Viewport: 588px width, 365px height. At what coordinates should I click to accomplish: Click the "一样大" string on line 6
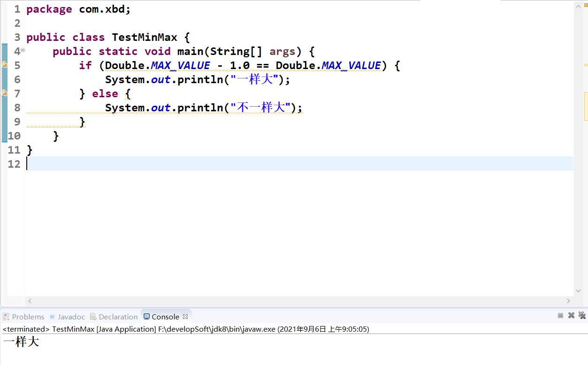click(x=255, y=79)
